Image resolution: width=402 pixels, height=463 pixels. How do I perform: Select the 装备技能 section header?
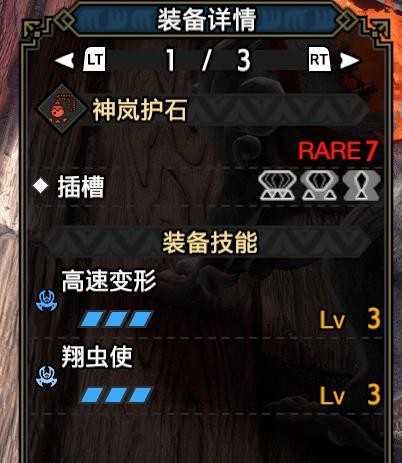coord(210,242)
